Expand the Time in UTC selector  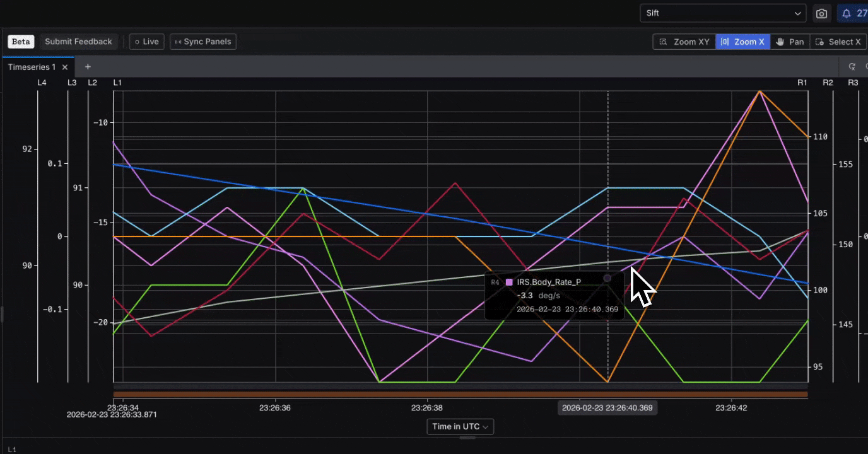tap(460, 427)
